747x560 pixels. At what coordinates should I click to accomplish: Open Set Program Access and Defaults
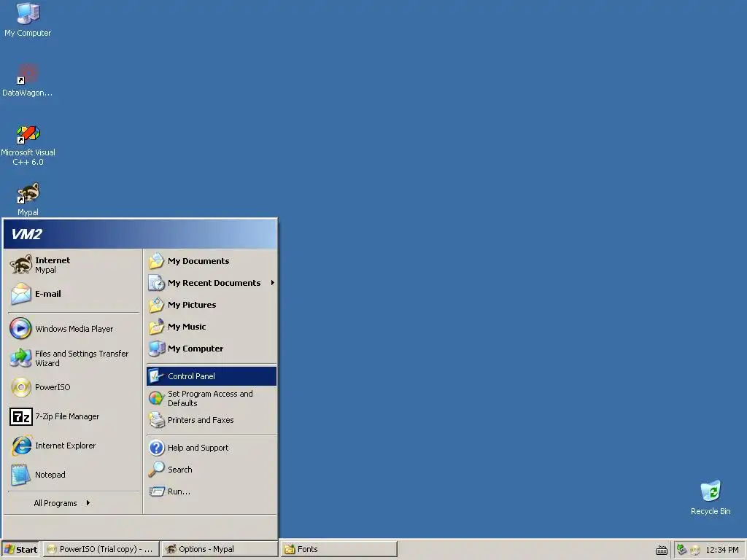click(x=212, y=398)
